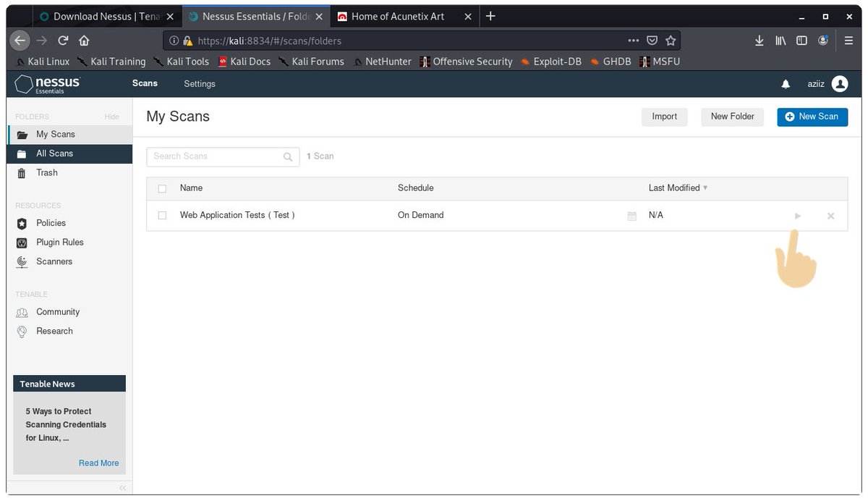
Task: Toggle the browser sidebar view
Action: pyautogui.click(x=801, y=41)
